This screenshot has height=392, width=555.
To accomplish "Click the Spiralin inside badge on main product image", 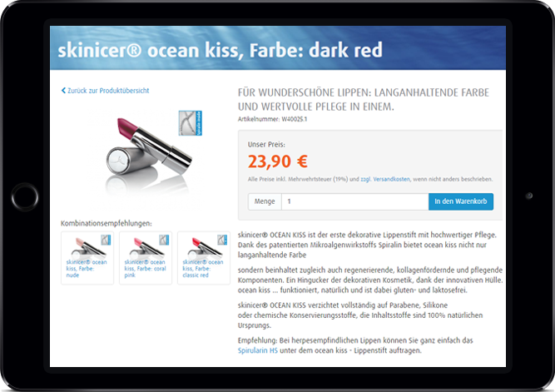I will [190, 123].
